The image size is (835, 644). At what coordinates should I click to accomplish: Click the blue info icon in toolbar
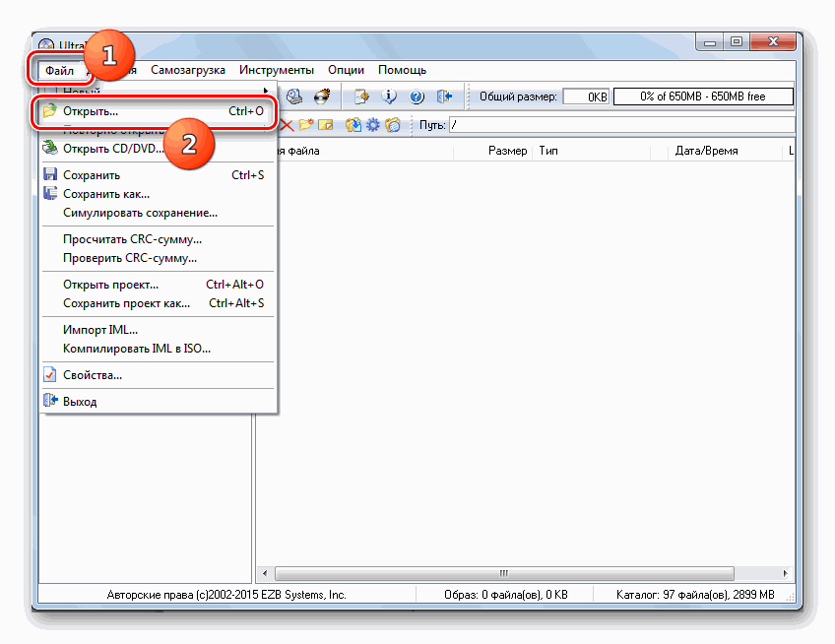pos(389,97)
